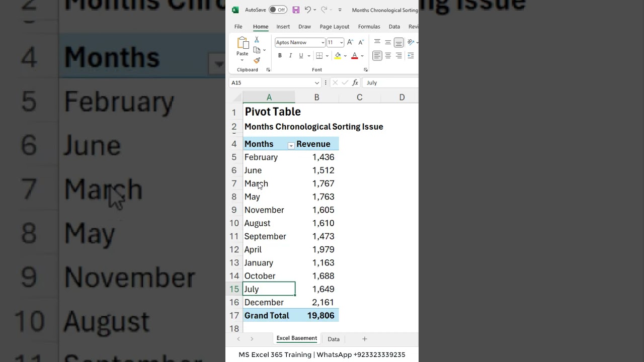Decrease the cell indent
This screenshot has width=644, height=362.
coord(411,56)
